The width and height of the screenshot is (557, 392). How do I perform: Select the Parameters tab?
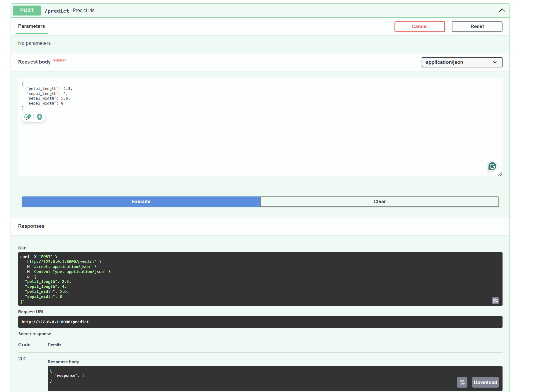[x=32, y=26]
